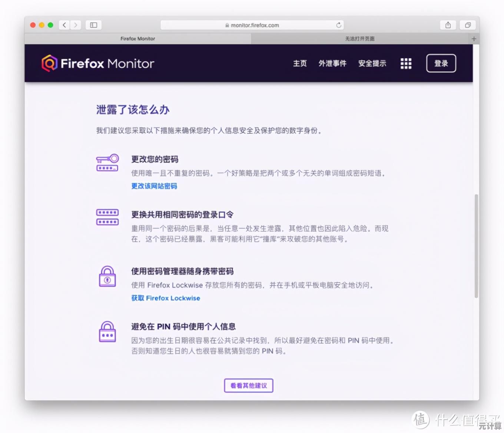504x433 pixels.
Task: Toggle the browser sidebar icon
Action: click(93, 25)
